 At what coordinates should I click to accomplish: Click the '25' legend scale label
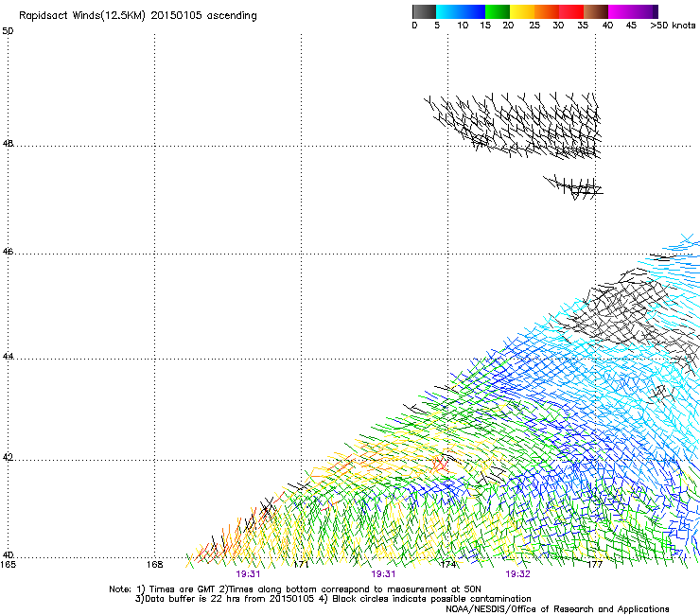point(534,26)
